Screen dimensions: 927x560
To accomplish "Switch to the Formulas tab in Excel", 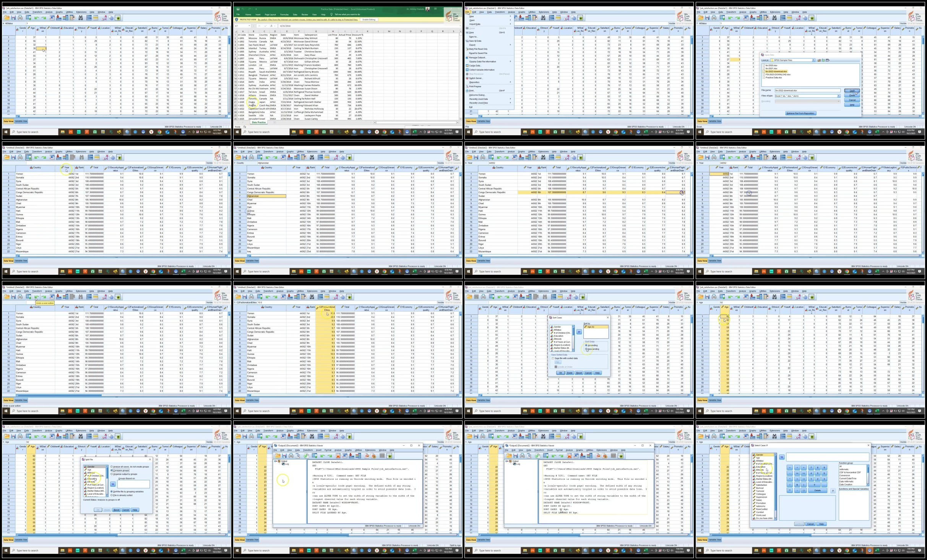I will click(x=284, y=15).
